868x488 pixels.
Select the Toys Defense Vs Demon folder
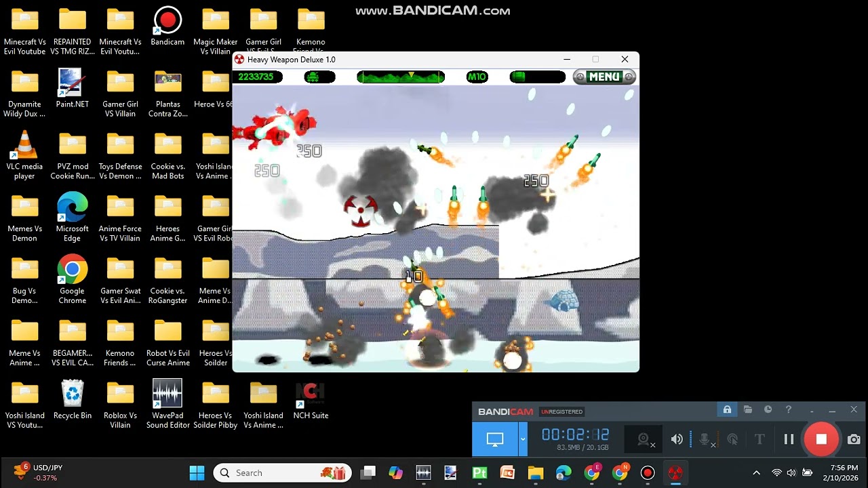point(120,156)
